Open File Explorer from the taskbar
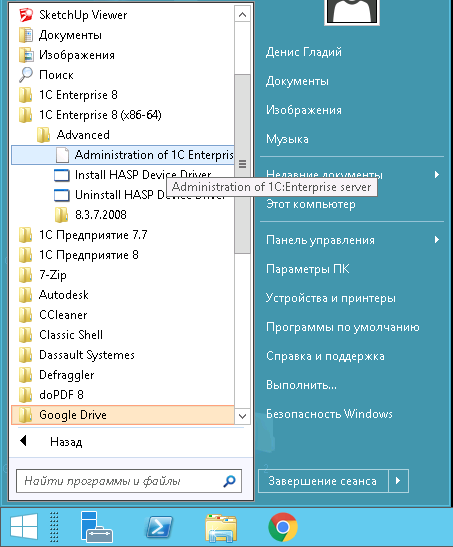This screenshot has width=453, height=547. [x=221, y=528]
